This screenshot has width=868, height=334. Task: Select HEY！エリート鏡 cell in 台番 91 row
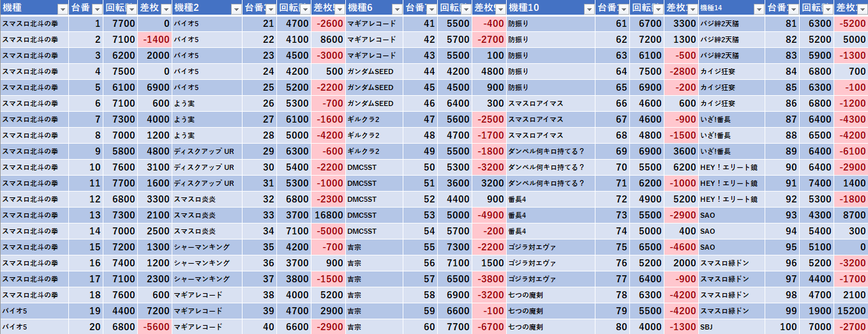click(731, 183)
